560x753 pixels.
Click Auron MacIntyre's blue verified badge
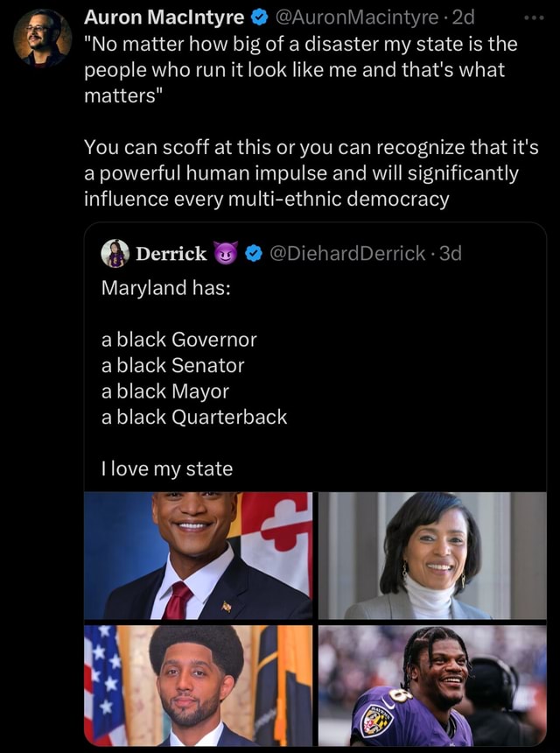261,18
